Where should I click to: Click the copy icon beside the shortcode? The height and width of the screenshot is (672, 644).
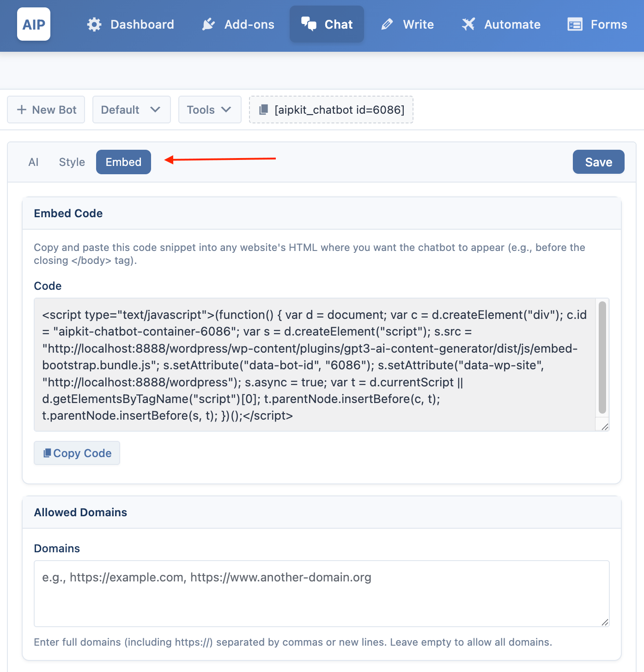[263, 110]
